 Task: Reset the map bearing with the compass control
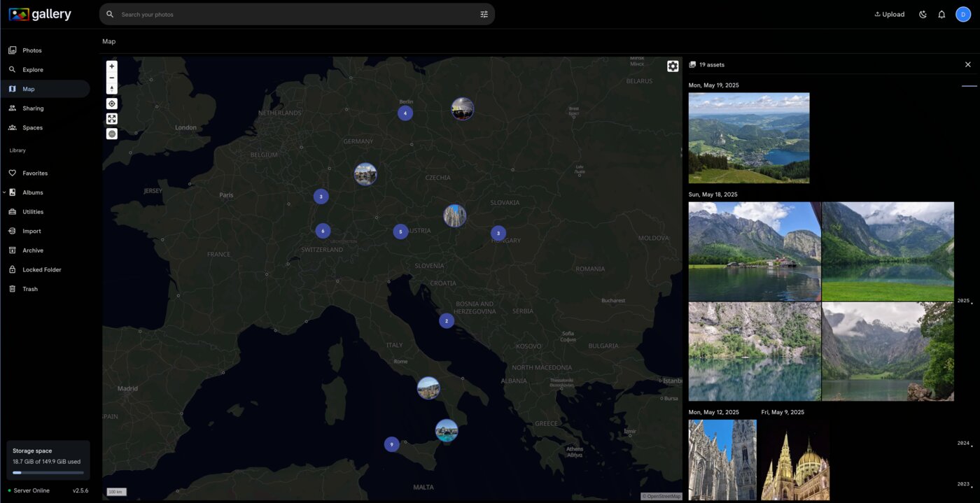coord(111,88)
